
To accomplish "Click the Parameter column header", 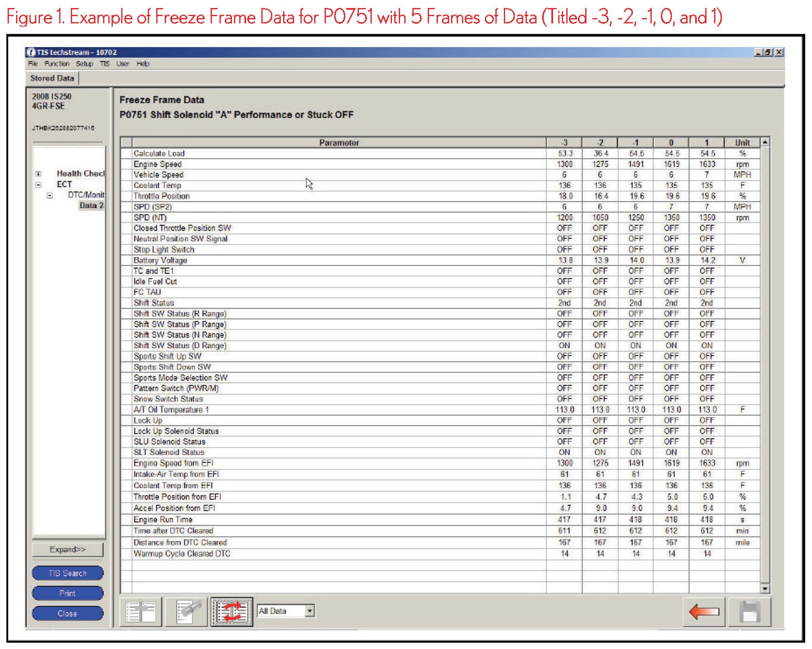I will tap(339, 143).
